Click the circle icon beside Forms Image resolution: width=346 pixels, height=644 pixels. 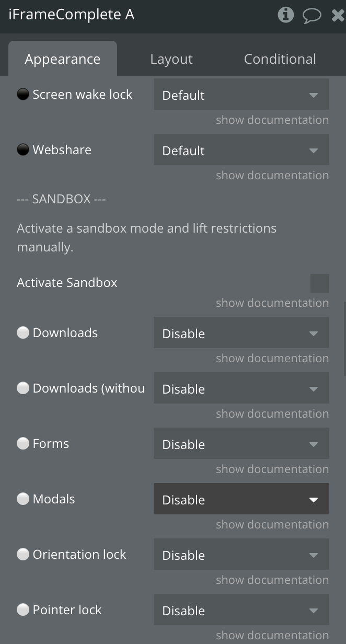[22, 443]
